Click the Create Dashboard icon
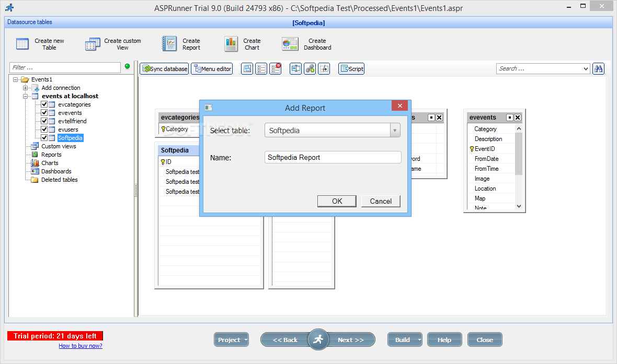This screenshot has height=364, width=617. tap(290, 44)
